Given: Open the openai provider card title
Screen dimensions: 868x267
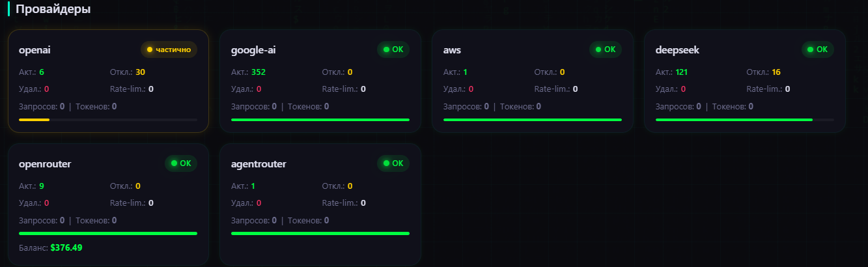Looking at the screenshot, I should (x=35, y=50).
